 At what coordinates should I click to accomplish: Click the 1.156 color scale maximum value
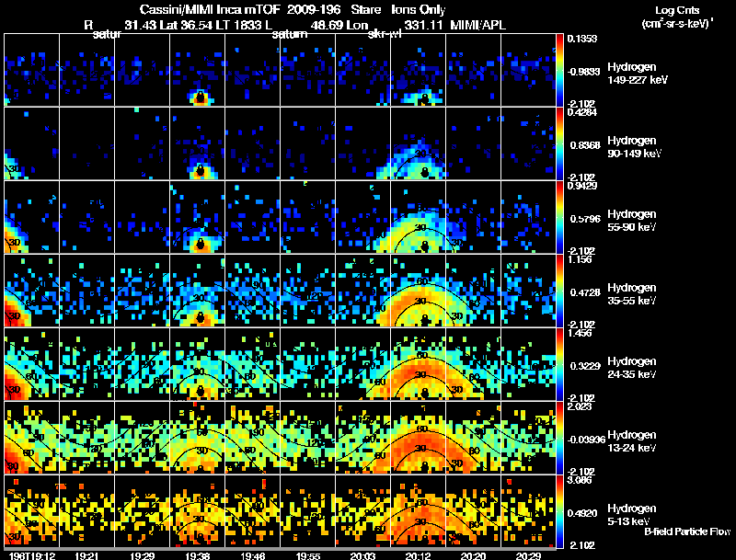coord(580,260)
